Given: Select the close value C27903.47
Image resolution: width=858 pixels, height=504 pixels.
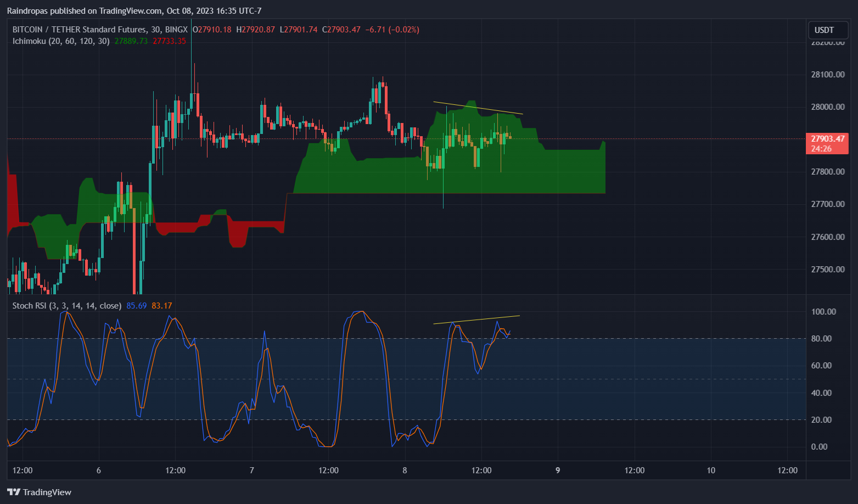Looking at the screenshot, I should pos(341,30).
